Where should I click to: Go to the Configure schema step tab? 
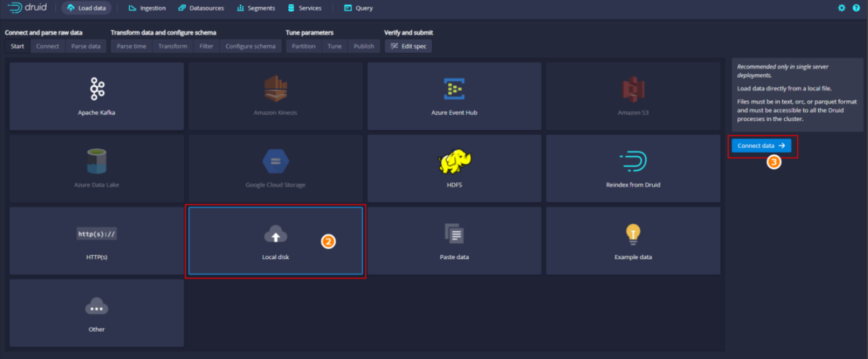tap(250, 46)
